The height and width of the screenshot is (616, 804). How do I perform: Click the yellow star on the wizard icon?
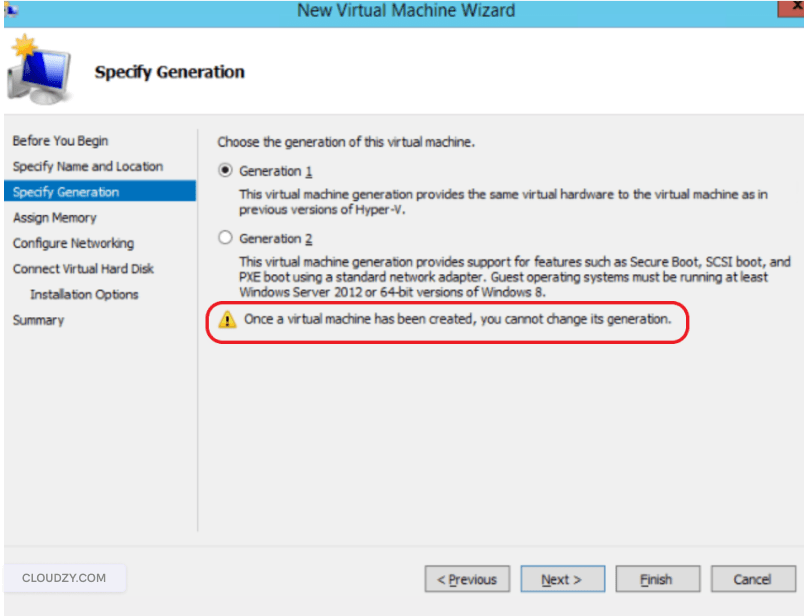pos(22,44)
